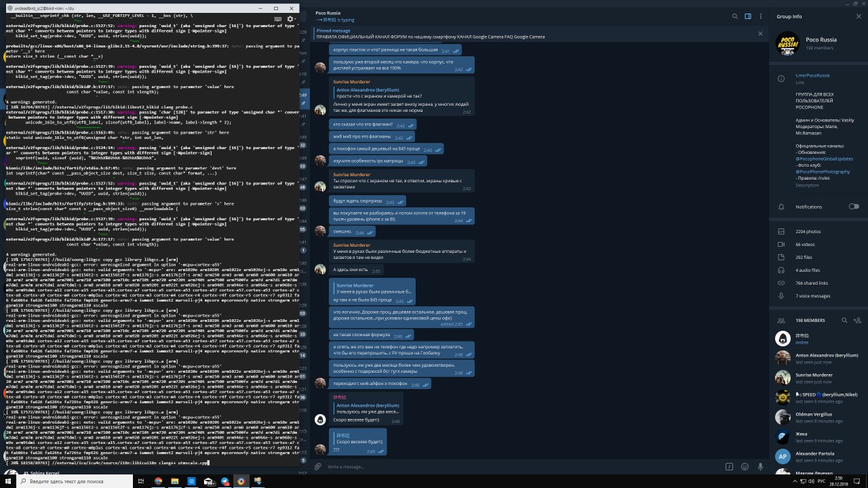Click the Notifications bell icon
This screenshot has width=868, height=488.
click(x=781, y=207)
